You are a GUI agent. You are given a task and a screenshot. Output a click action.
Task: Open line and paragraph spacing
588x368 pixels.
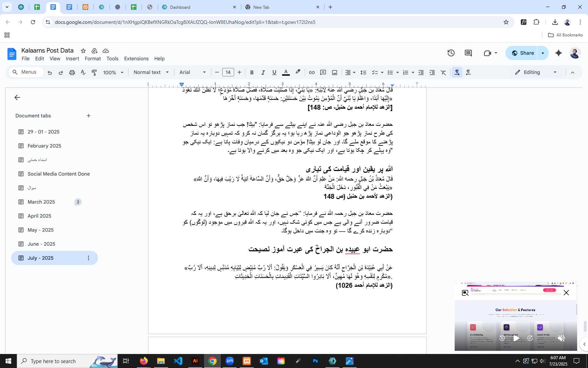363,73
